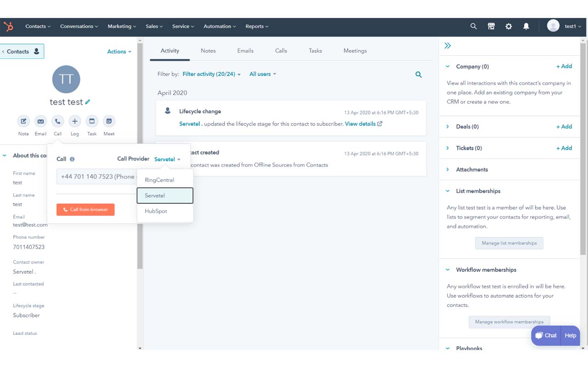
Task: Open the Marketing menu
Action: (x=122, y=27)
